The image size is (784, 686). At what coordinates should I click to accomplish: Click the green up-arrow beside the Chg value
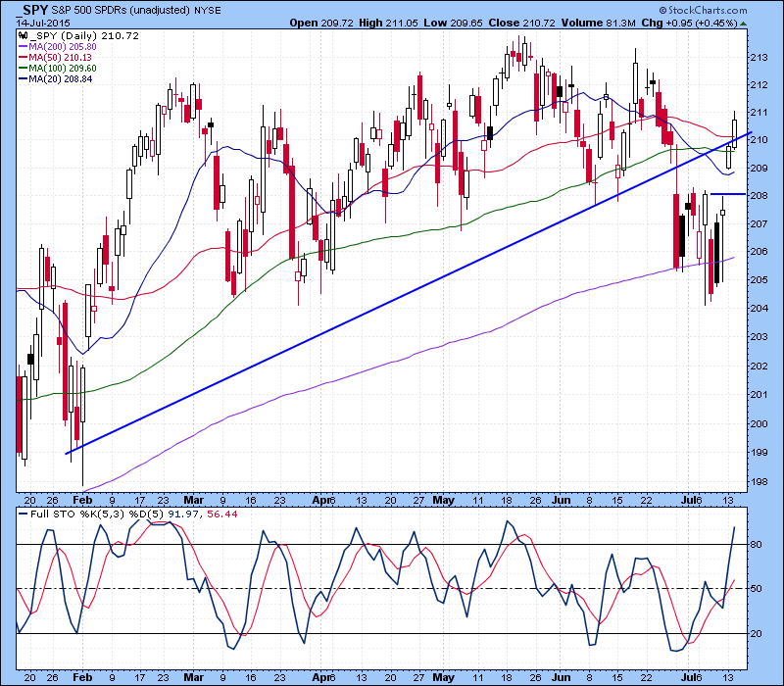[x=744, y=24]
